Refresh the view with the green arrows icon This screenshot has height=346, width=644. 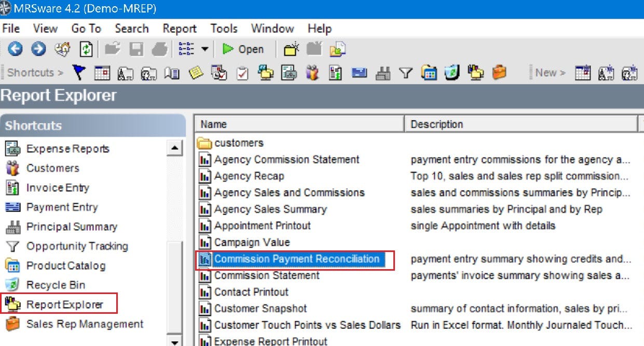(x=86, y=49)
